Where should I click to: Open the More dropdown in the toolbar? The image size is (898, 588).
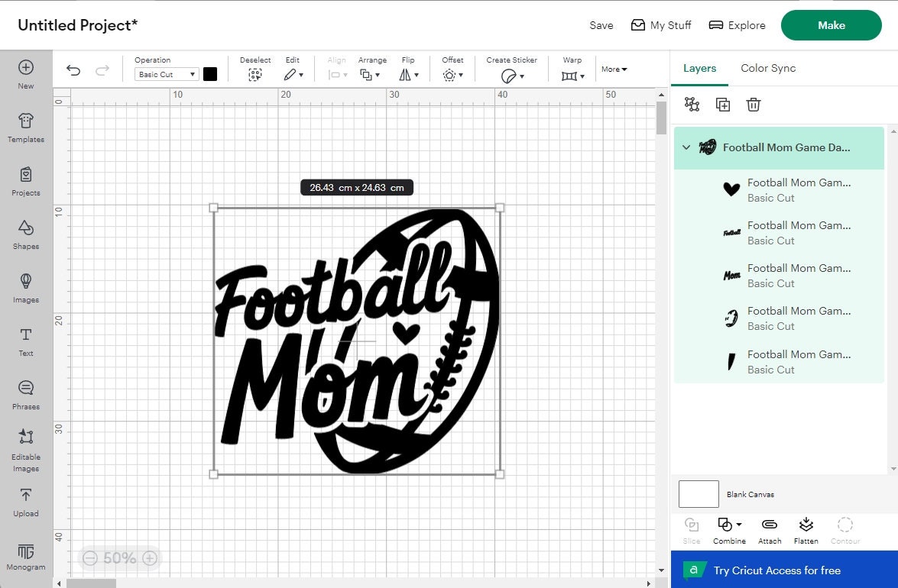coord(614,69)
